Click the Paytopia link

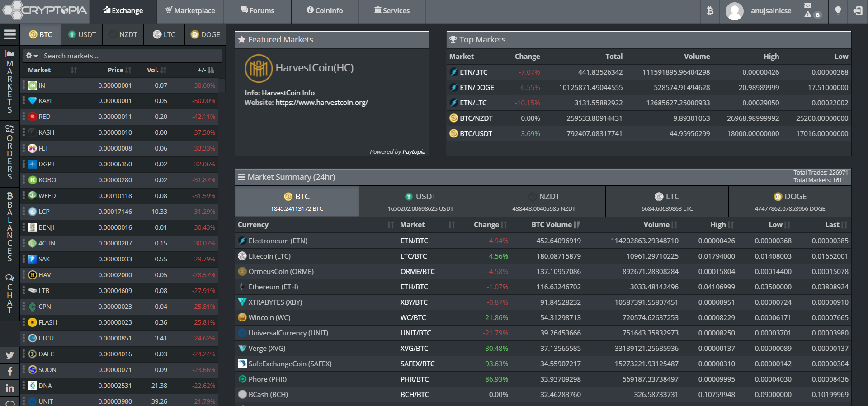[x=414, y=152]
